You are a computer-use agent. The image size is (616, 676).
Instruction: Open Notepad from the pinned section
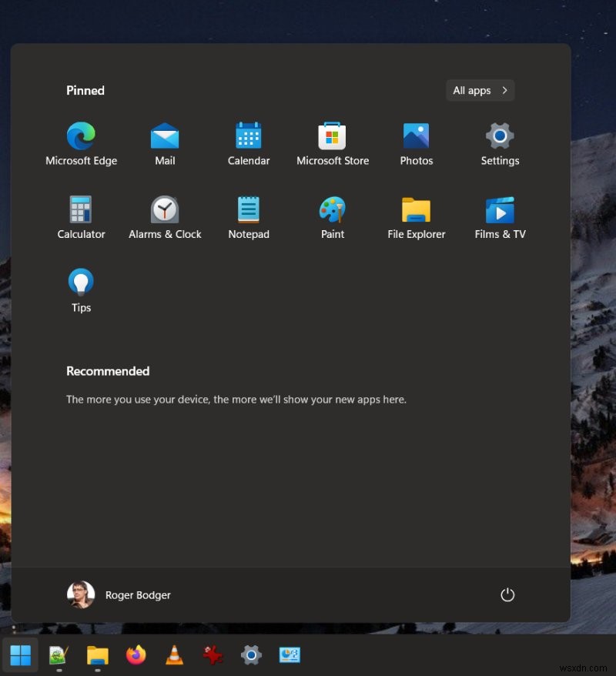tap(248, 210)
